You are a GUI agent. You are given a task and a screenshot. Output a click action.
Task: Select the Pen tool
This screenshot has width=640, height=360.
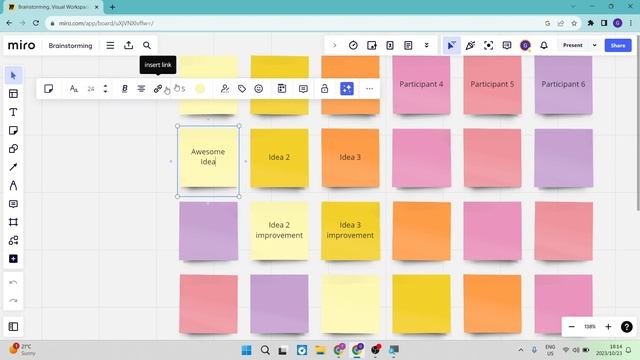pyautogui.click(x=13, y=185)
